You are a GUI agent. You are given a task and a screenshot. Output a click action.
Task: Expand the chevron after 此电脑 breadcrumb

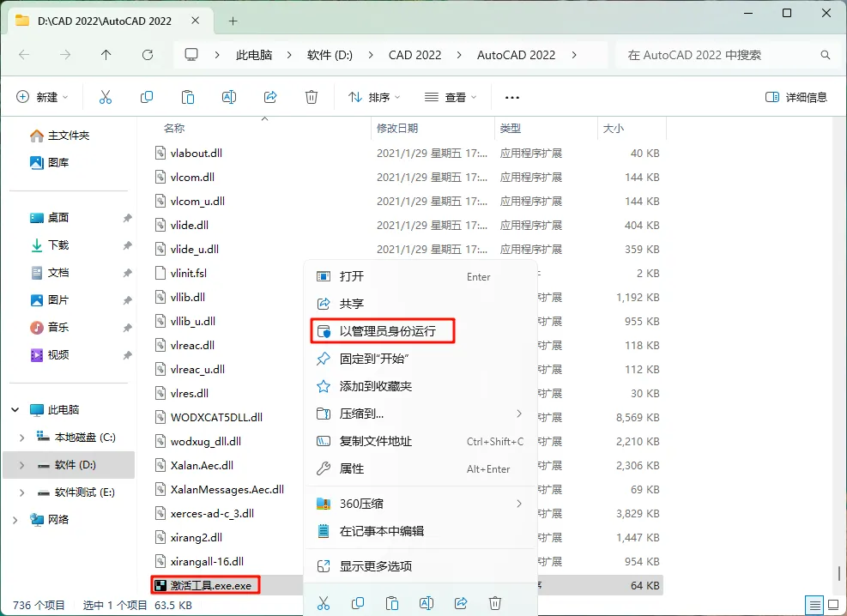tap(289, 55)
